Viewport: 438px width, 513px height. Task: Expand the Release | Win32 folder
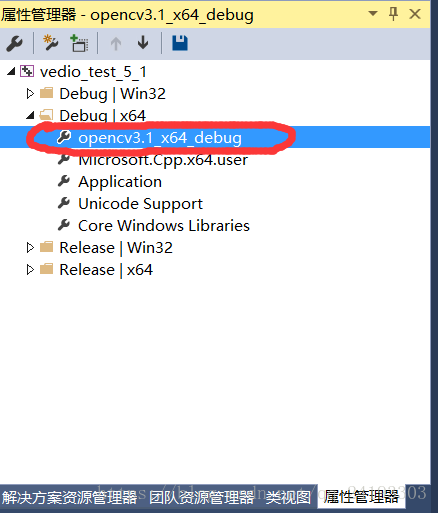tap(30, 248)
